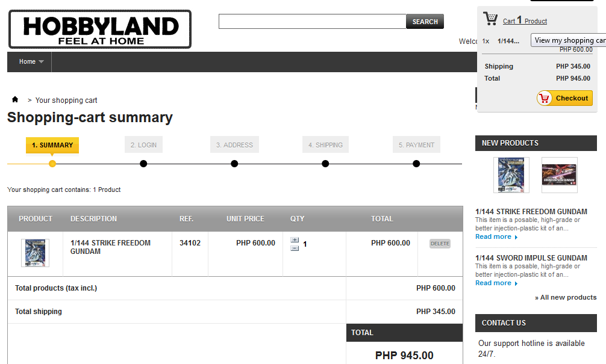This screenshot has width=606, height=364.
Task: Click the Shipping step progress dot
Action: pos(325,164)
